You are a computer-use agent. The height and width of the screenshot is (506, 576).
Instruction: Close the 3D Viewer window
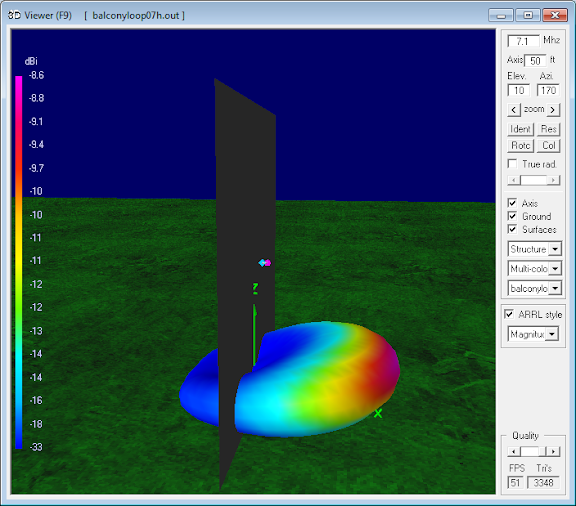coord(555,15)
